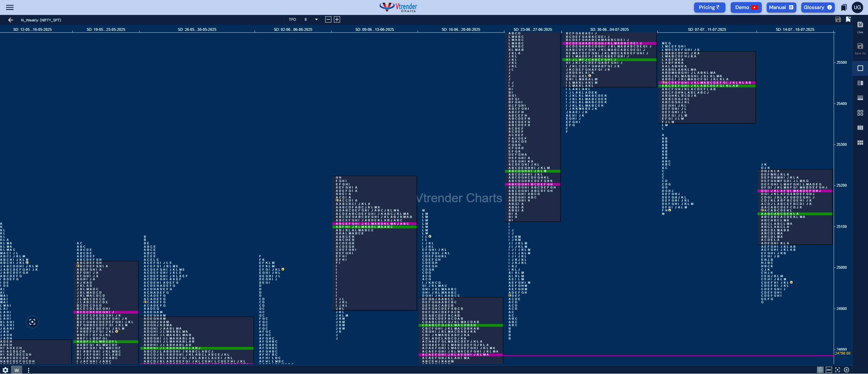Select the 09-06..13-06-2025 week header
Image resolution: width=868 pixels, height=374 pixels.
point(375,29)
